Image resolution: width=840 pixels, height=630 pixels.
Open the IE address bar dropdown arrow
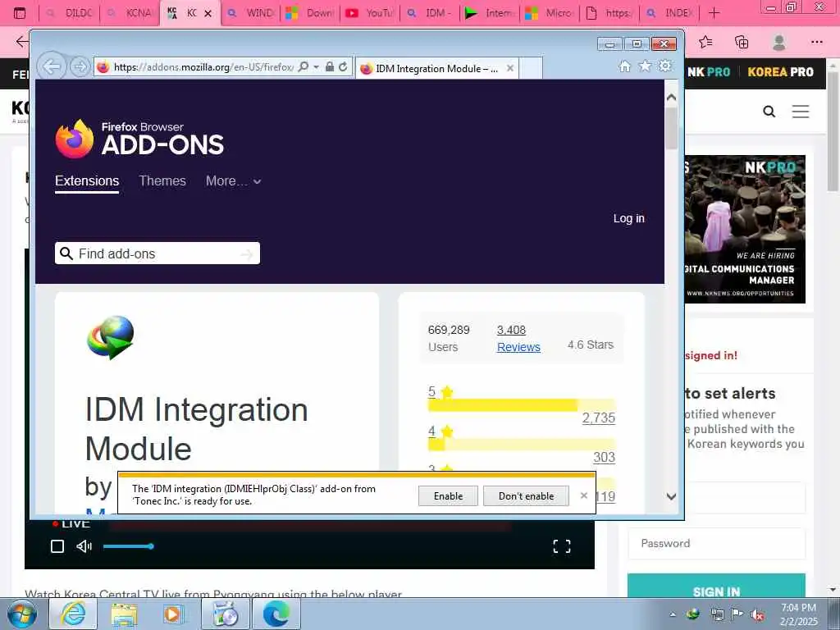tap(316, 67)
